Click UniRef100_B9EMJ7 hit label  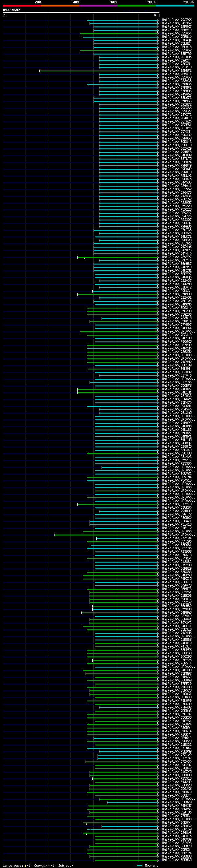point(177,599)
